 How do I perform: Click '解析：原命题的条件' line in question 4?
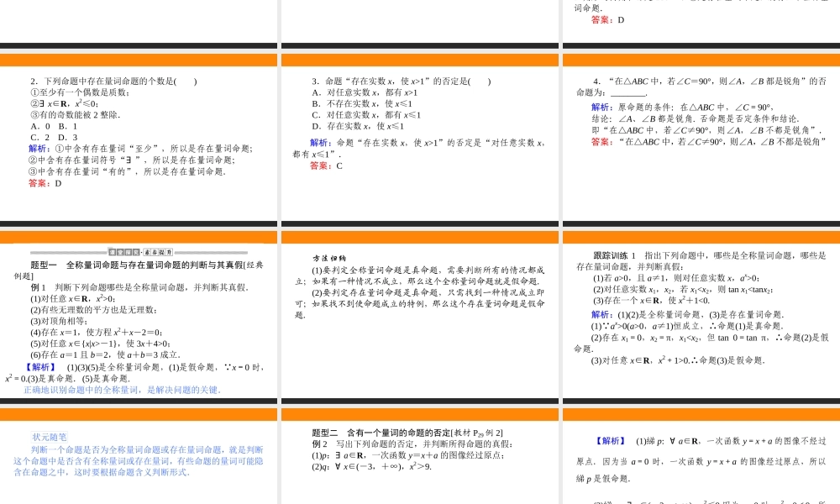pos(683,108)
